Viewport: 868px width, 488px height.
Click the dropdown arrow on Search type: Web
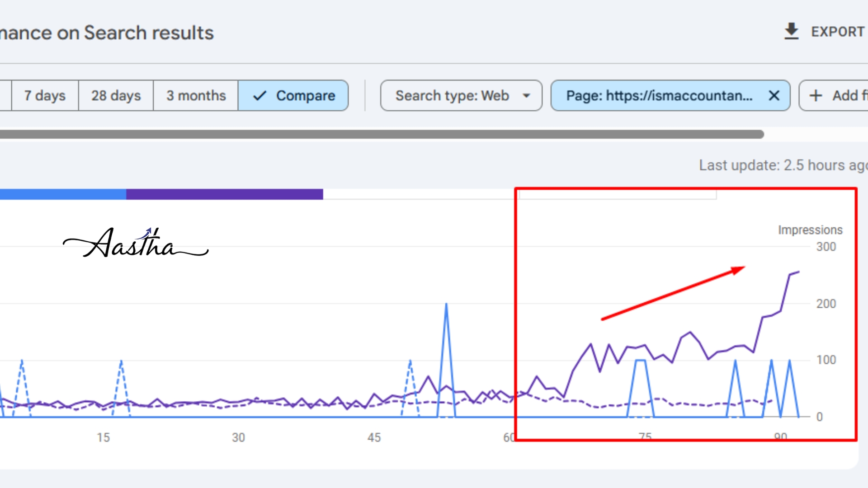point(526,95)
